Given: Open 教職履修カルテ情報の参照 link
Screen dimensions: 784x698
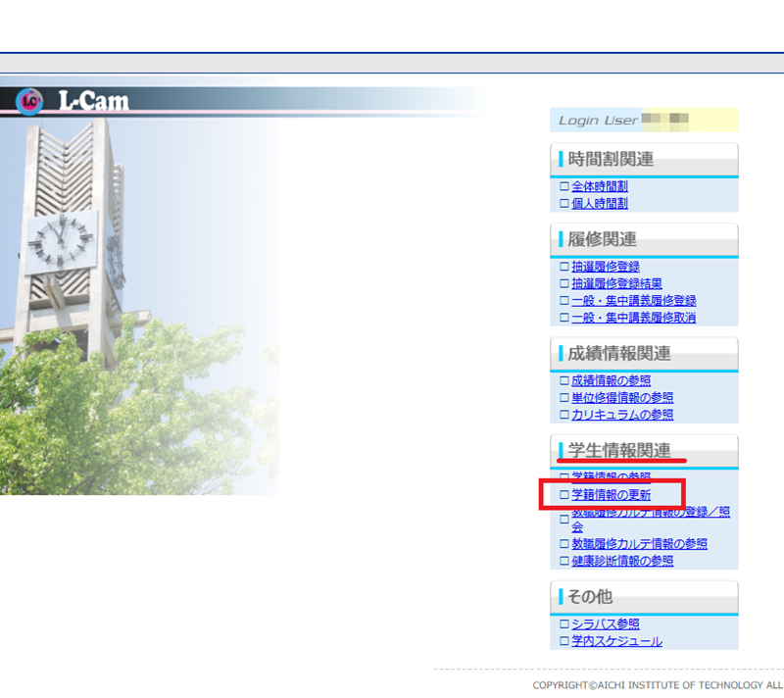Looking at the screenshot, I should [x=639, y=543].
